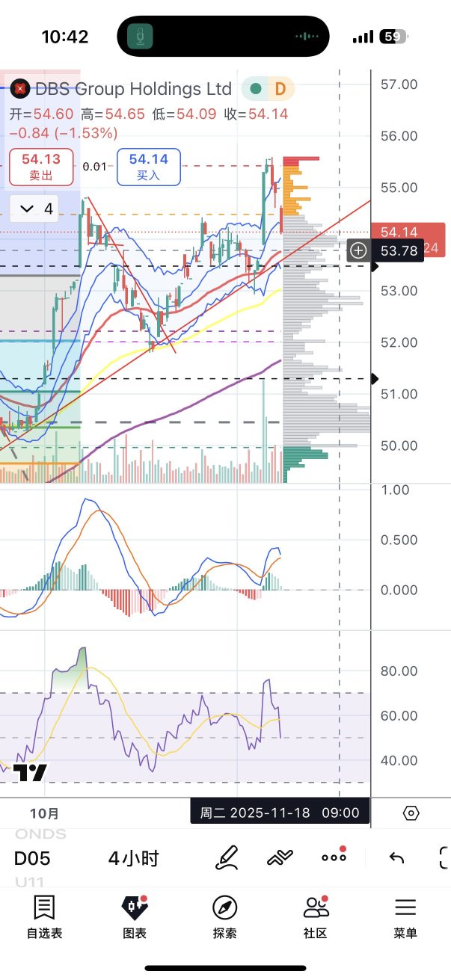Tap the undo arrow icon
The image size is (451, 980).
coord(396,857)
